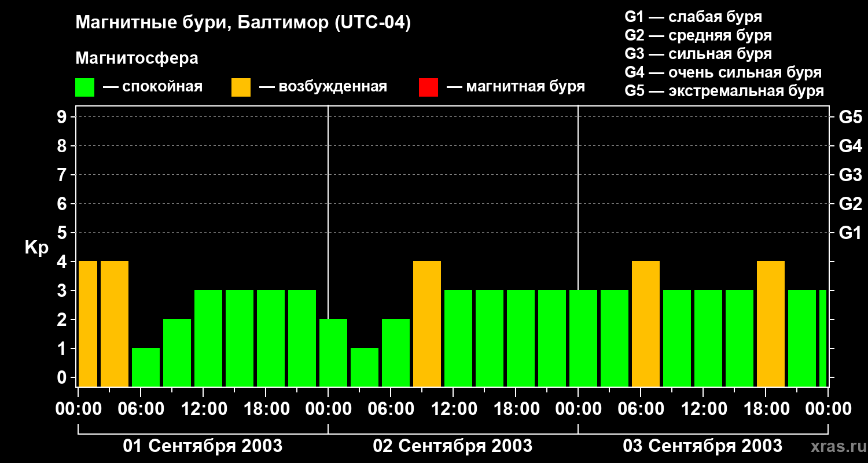Click the '— магнитная буря' legend label
The width and height of the screenshot is (868, 463).
(516, 87)
